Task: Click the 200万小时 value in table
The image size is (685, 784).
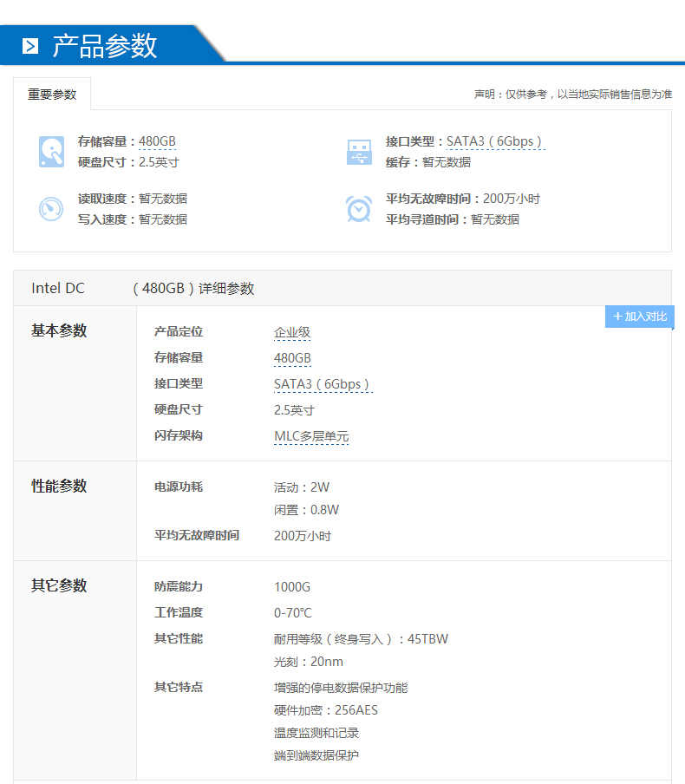Action: (x=303, y=537)
